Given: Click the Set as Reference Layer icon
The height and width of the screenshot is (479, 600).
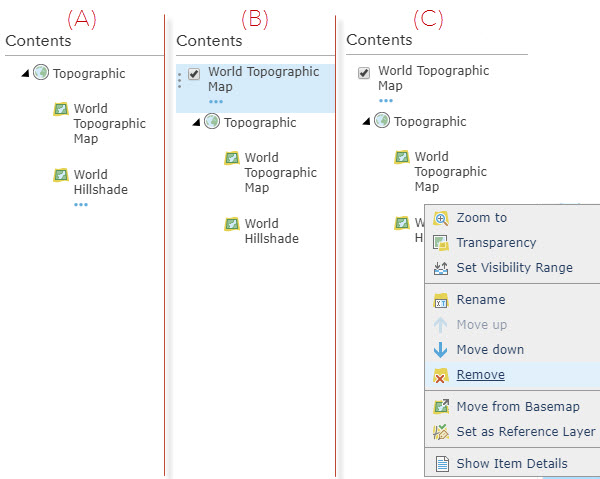Looking at the screenshot, I should tap(441, 432).
